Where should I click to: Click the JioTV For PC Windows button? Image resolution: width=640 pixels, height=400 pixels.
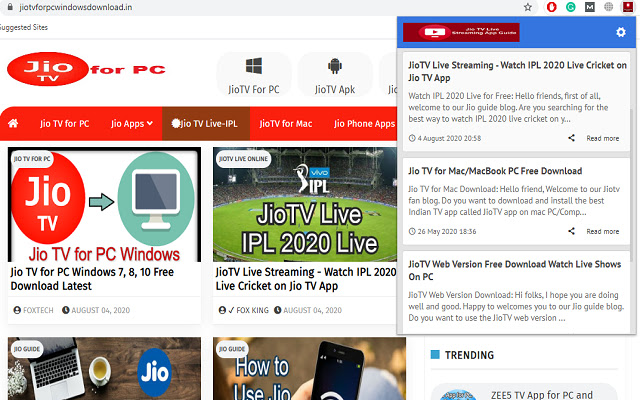pos(254,75)
